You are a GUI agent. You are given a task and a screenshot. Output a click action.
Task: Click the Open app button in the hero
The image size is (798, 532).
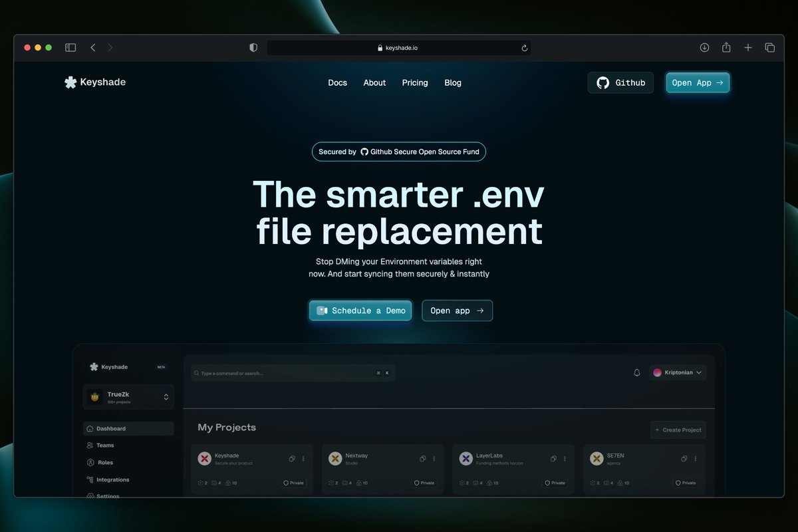458,311
